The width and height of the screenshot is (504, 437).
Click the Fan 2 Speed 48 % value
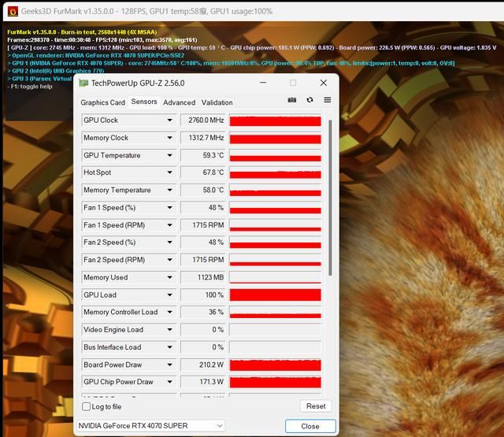tap(203, 243)
